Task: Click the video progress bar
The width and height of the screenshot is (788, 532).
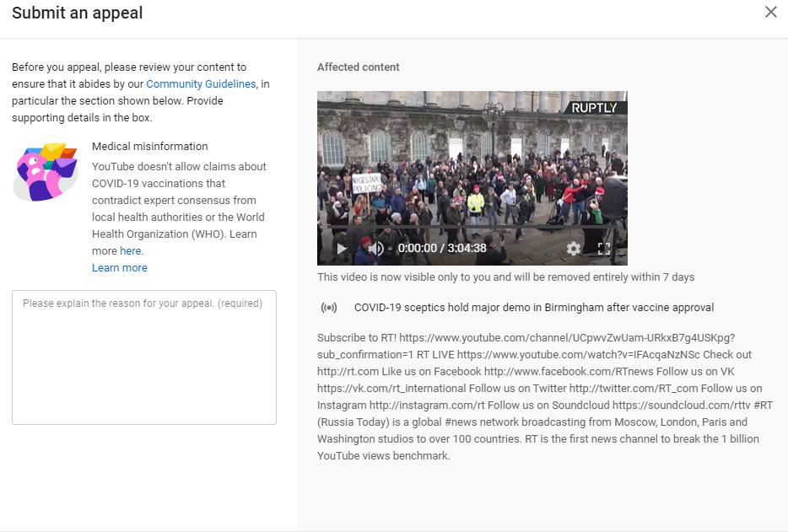Action: pyautogui.click(x=472, y=227)
